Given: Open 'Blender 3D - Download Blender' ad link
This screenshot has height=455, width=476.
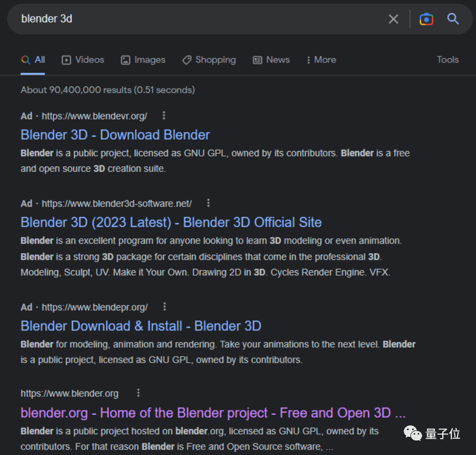Looking at the screenshot, I should (115, 135).
